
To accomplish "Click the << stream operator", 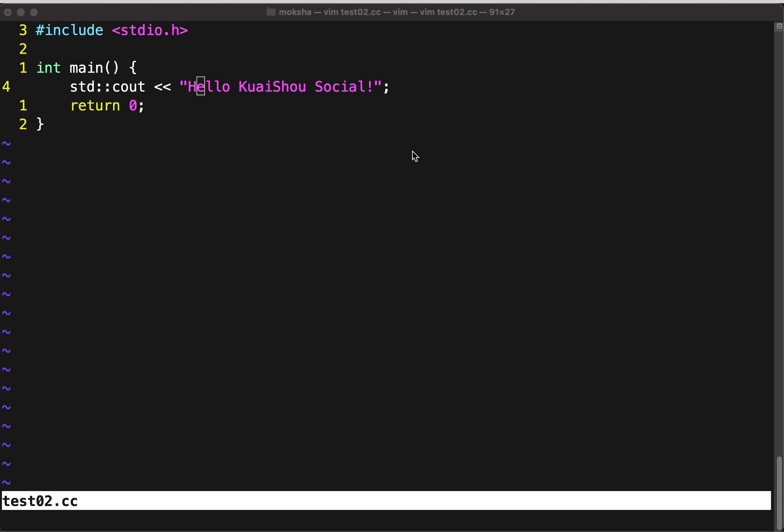I will pyautogui.click(x=162, y=87).
